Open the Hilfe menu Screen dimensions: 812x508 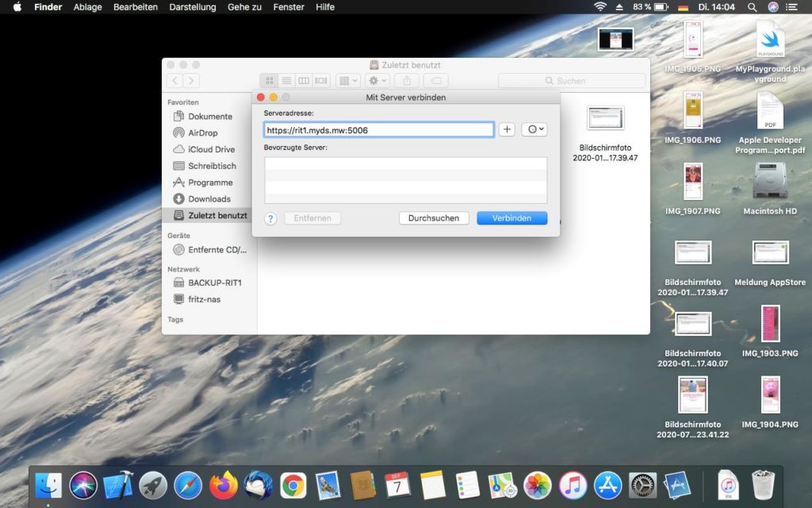click(x=325, y=6)
